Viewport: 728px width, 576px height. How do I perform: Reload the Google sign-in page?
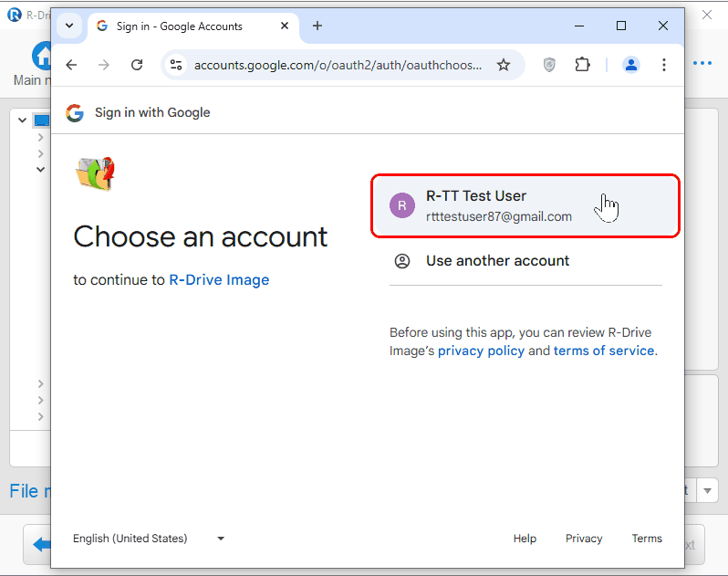tap(137, 65)
